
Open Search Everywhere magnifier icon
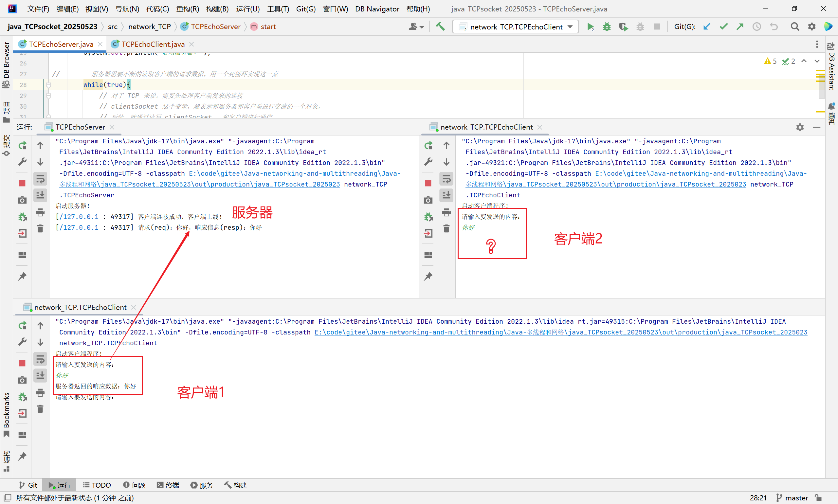point(794,27)
